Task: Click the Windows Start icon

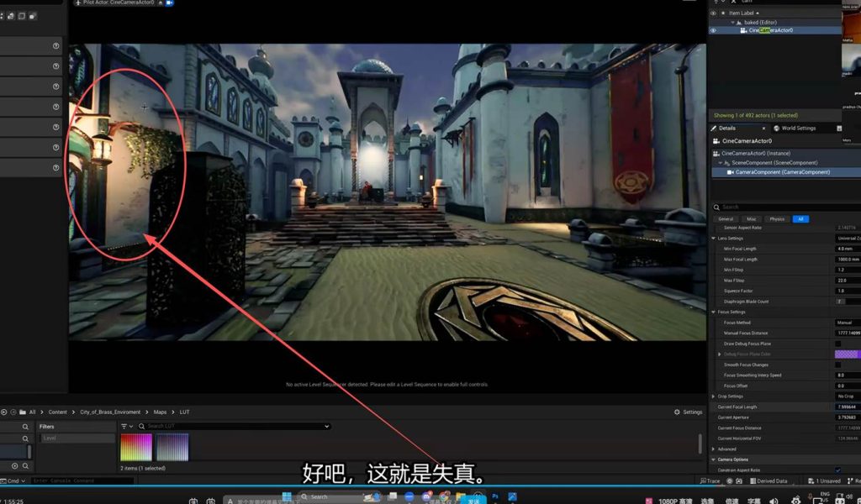Action: (x=285, y=496)
